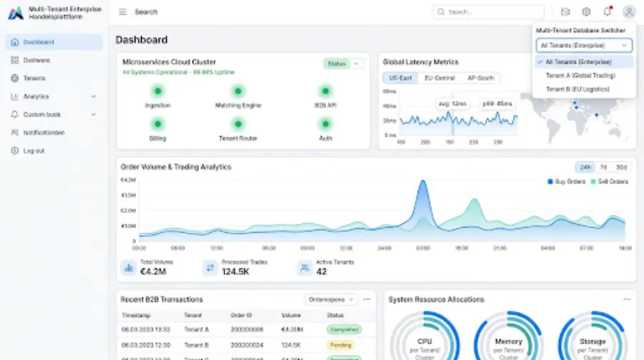The width and height of the screenshot is (644, 360).
Task: Click the p99: 45ms latency label
Action: click(x=497, y=104)
